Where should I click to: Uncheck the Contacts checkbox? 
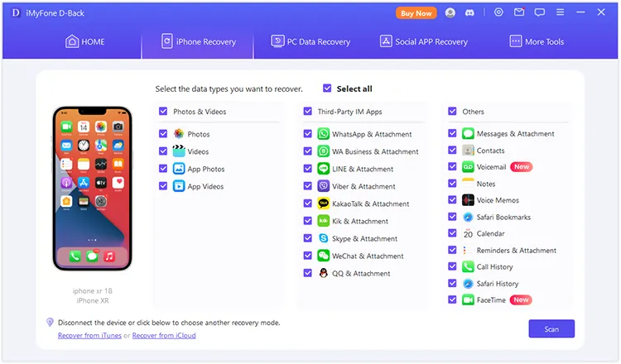[452, 150]
